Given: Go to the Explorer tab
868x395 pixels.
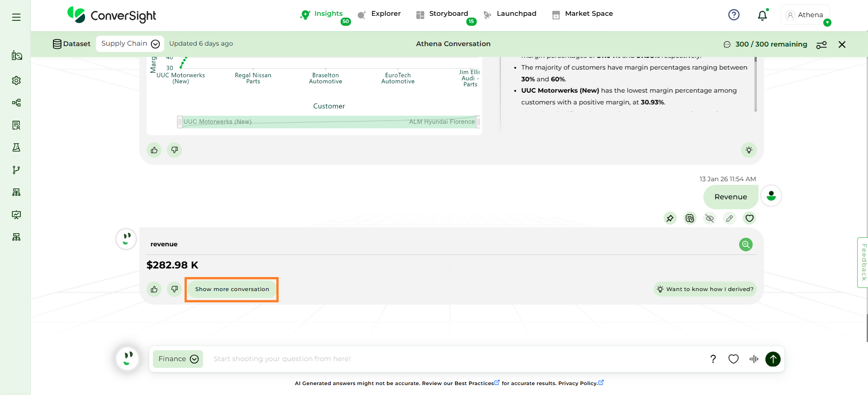Looking at the screenshot, I should coord(385,14).
